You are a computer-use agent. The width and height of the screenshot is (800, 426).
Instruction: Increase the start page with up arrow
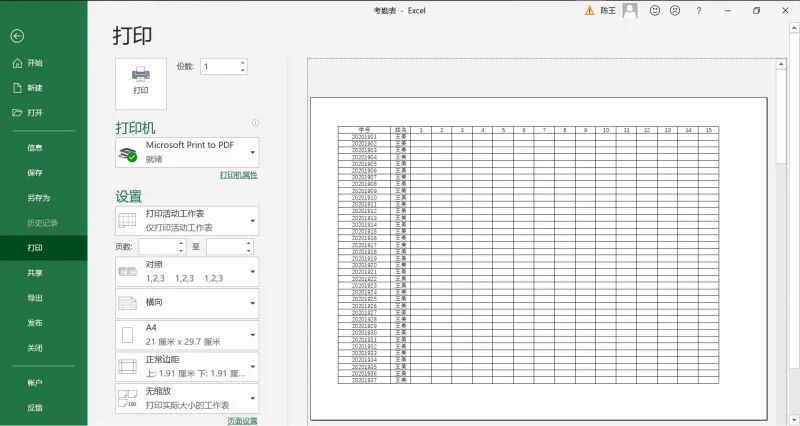(x=181, y=243)
